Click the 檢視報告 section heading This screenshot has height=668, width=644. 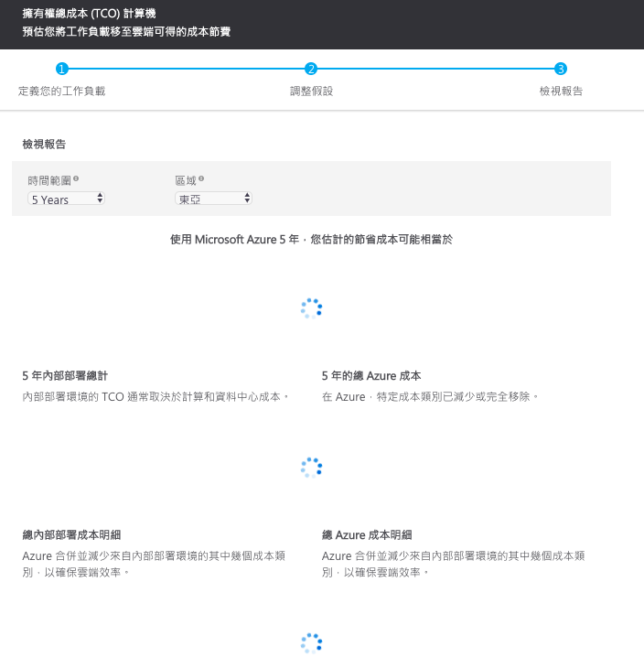tap(44, 144)
